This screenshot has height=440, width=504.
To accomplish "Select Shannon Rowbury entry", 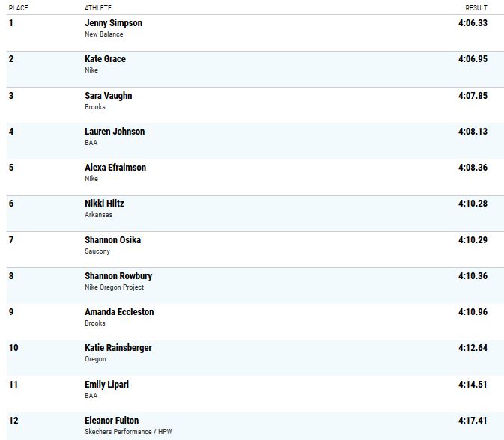I will click(118, 276).
